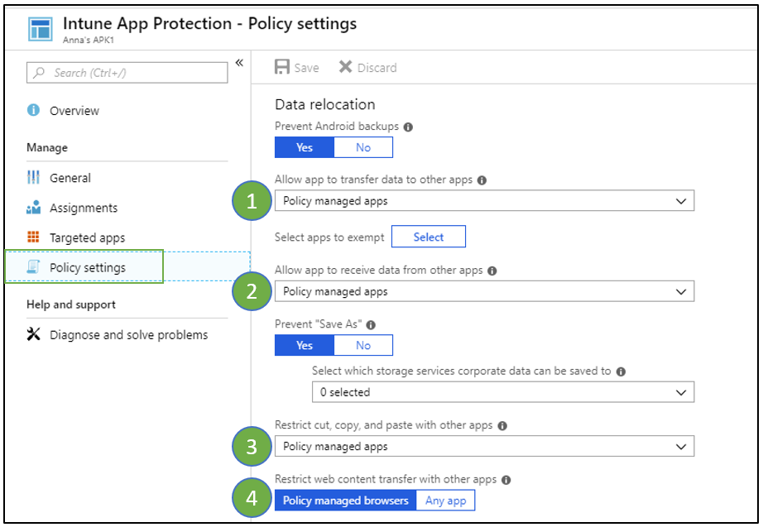Go to Targeted apps in sidebar
This screenshot has width=763, height=532.
coord(87,238)
